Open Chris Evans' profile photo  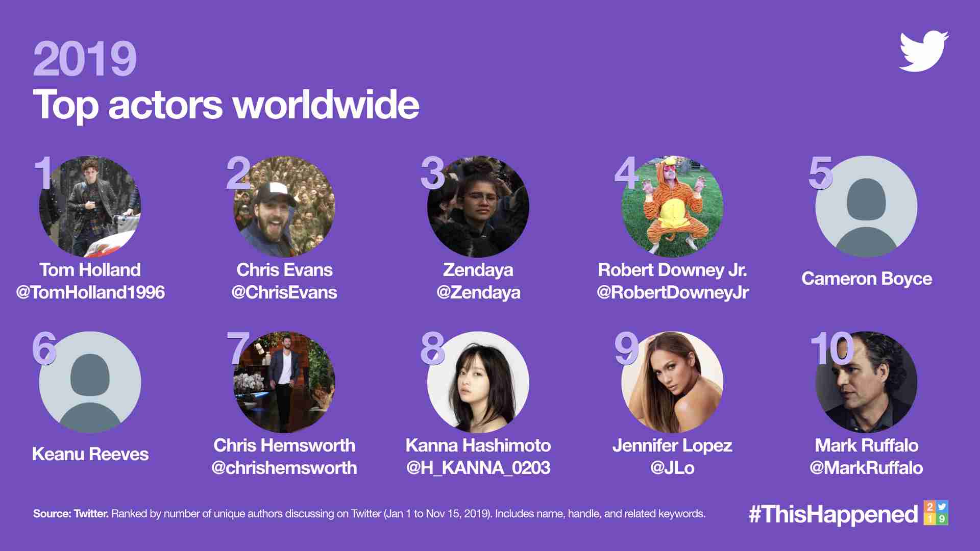click(x=284, y=207)
